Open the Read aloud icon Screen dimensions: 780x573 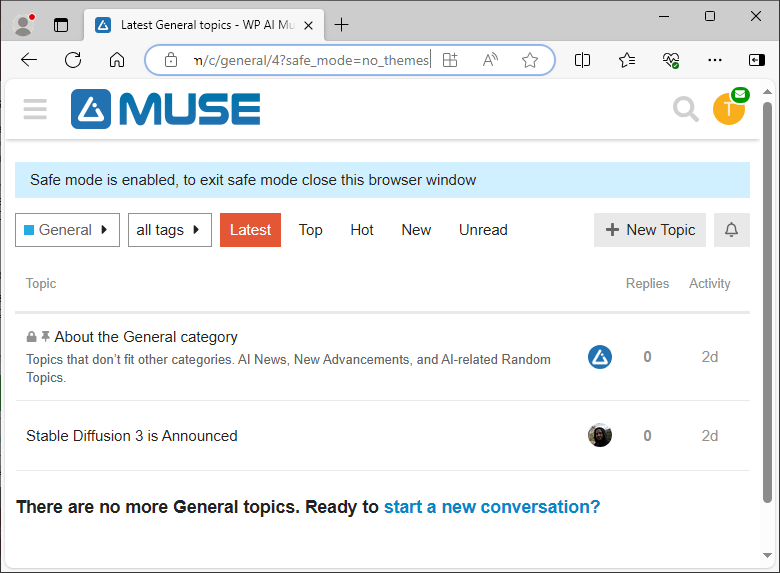click(490, 60)
